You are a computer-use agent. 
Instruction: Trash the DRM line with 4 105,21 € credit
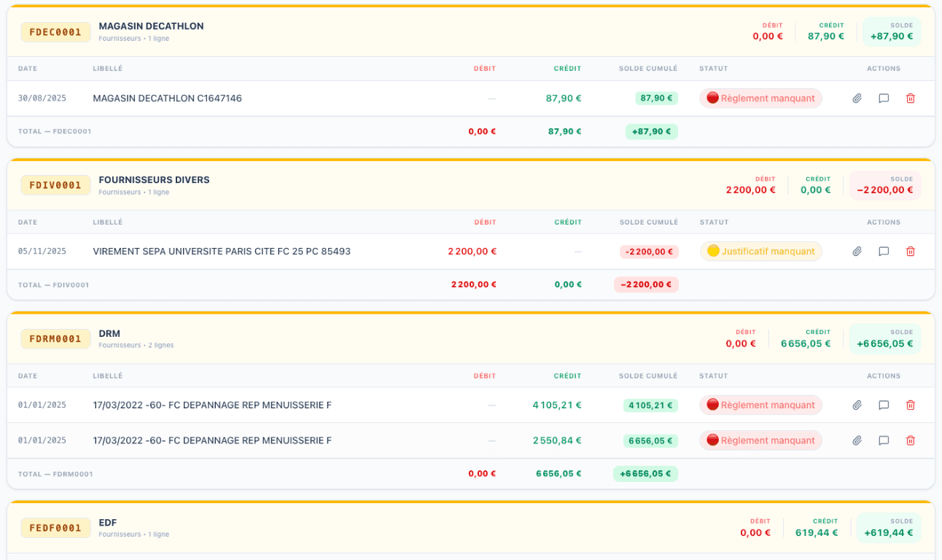910,405
